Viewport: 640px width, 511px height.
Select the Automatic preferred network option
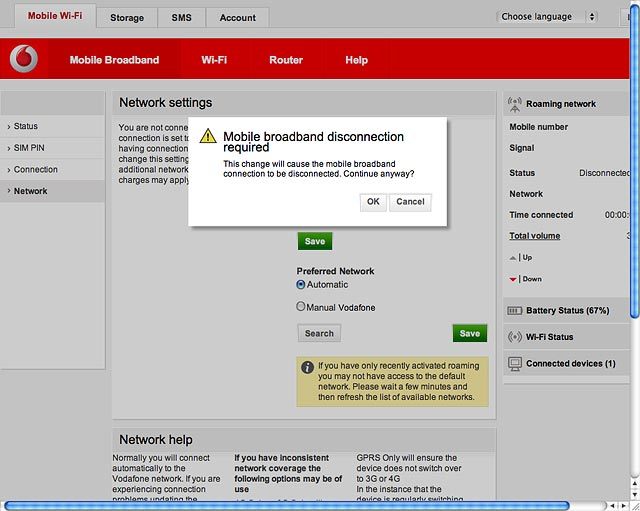coord(301,284)
